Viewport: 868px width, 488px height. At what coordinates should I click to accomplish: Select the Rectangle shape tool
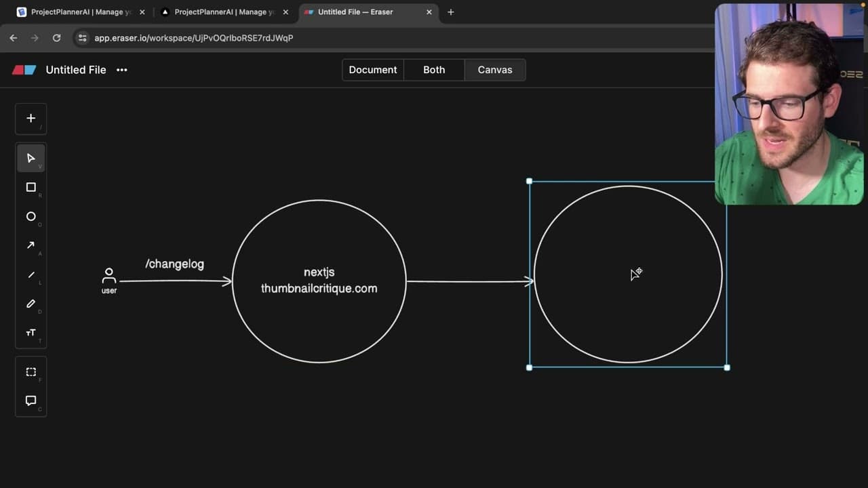click(31, 187)
